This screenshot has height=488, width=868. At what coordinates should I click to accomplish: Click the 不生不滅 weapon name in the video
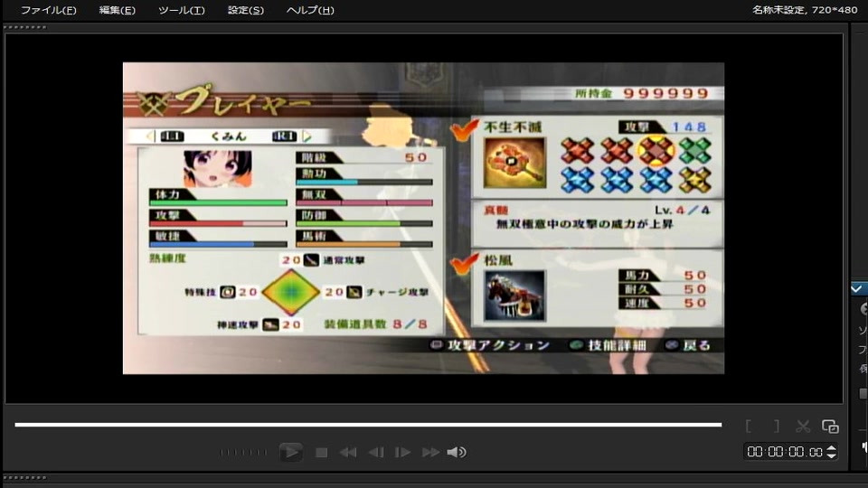513,127
